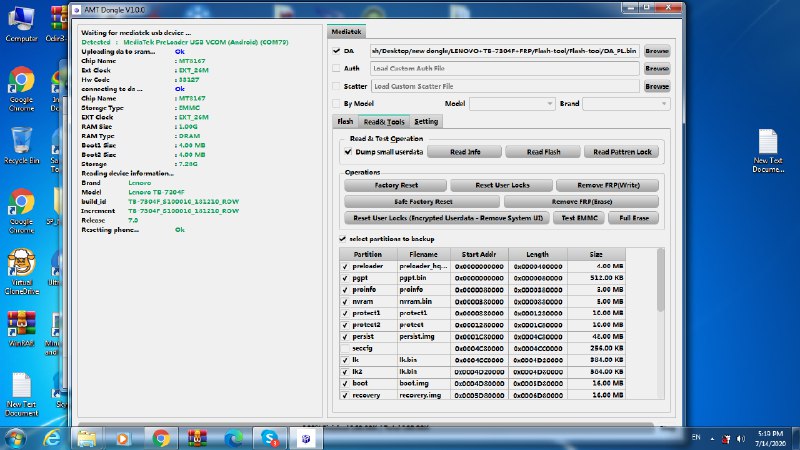800x450 pixels.
Task: Click Browse for the Auth file
Action: (x=657, y=68)
